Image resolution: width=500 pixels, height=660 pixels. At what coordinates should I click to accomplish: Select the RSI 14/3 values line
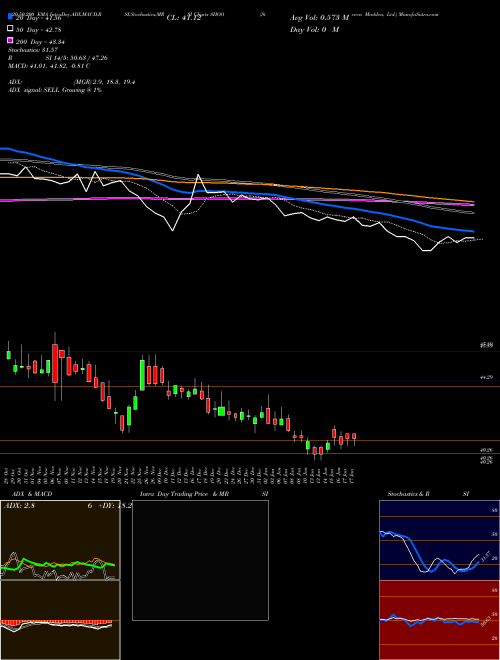pos(58,58)
